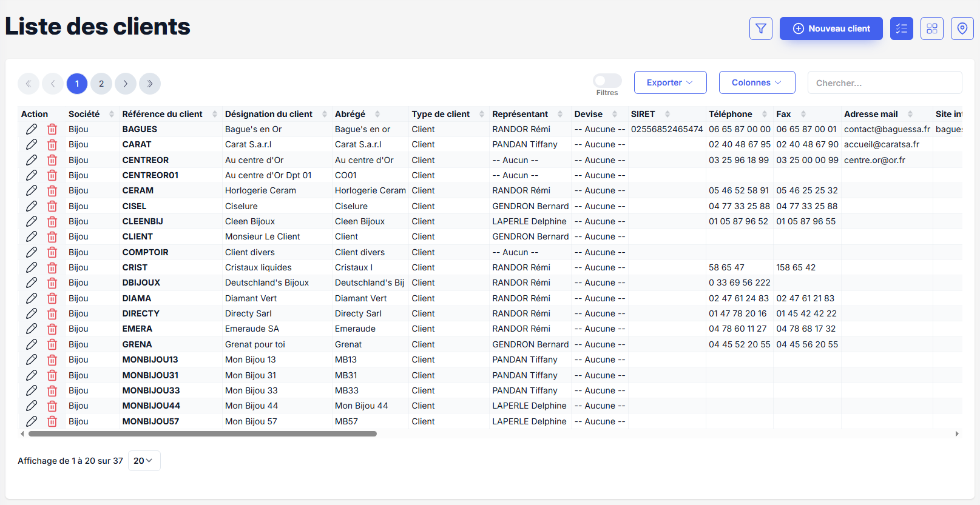Select page 1 in pagination
This screenshot has width=980, height=505.
(77, 84)
